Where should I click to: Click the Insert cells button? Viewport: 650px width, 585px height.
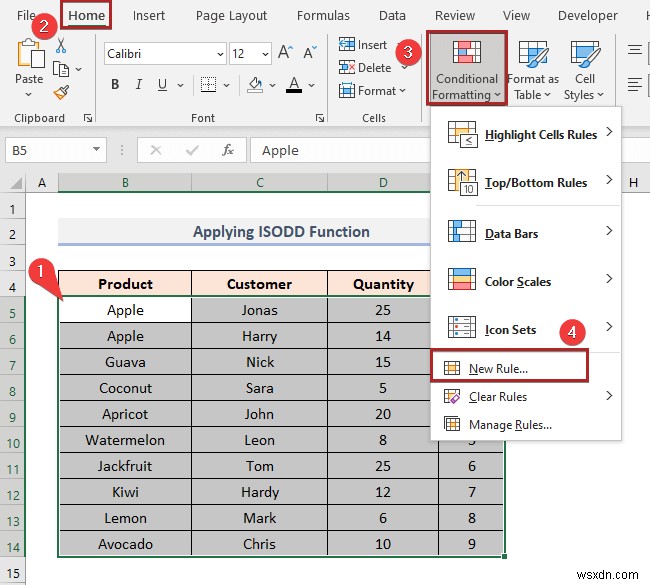click(x=363, y=45)
